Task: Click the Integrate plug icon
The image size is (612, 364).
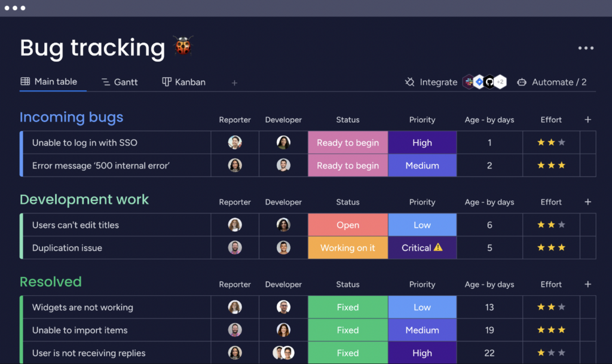Action: (409, 82)
